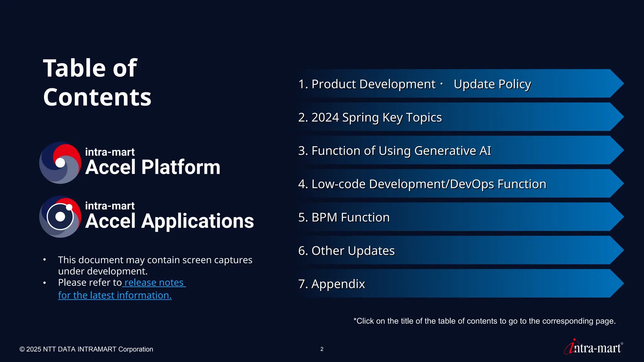
Task: Open the BPM Function section
Action: tap(344, 217)
